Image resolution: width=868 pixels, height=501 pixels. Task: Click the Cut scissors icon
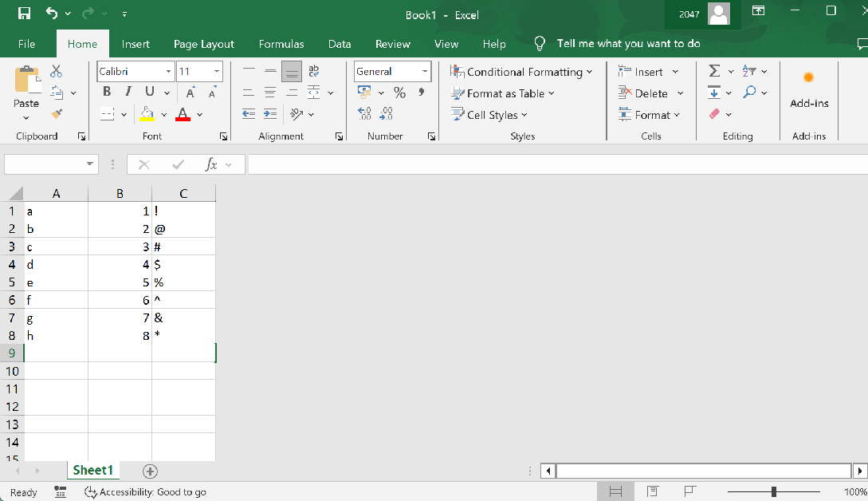coord(56,72)
